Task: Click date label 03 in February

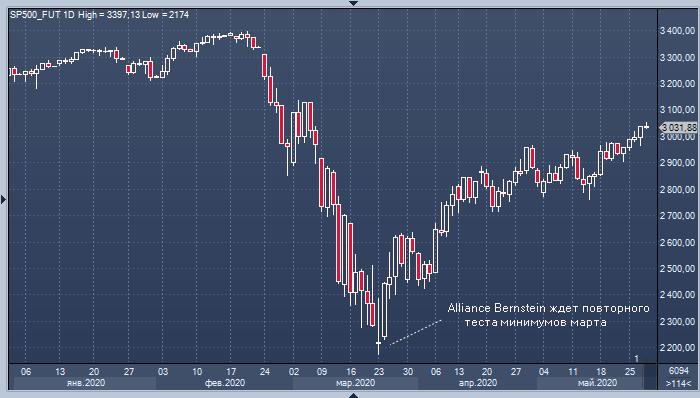Action: [162, 371]
